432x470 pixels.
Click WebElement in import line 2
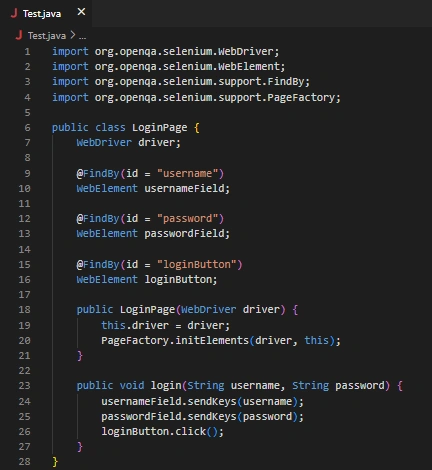point(249,67)
